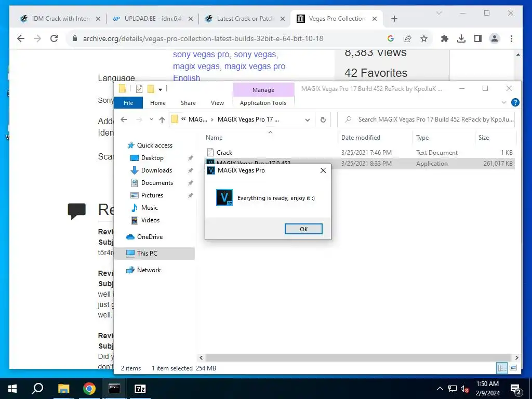532x399 pixels.
Task: Go up one folder level in Explorer
Action: [x=162, y=119]
